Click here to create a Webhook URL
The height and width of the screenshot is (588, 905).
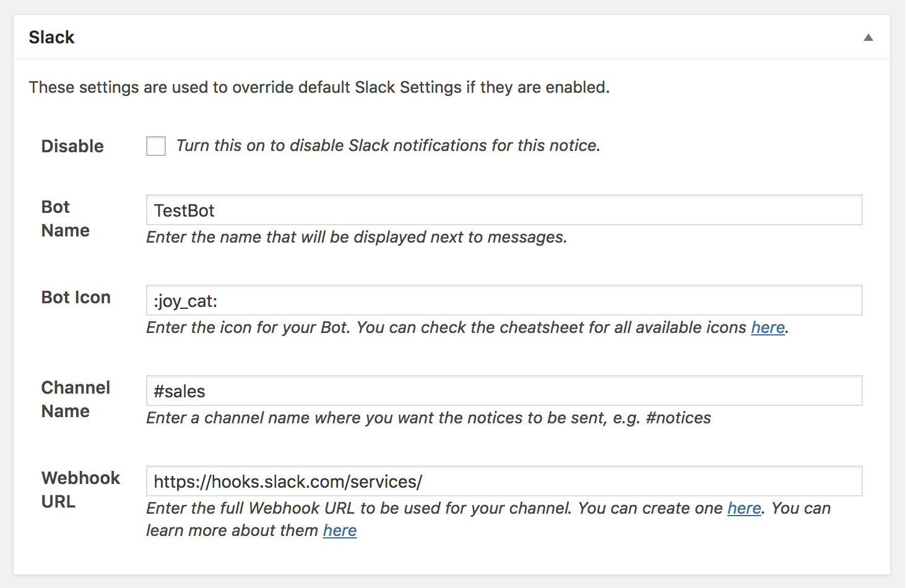[x=744, y=508]
